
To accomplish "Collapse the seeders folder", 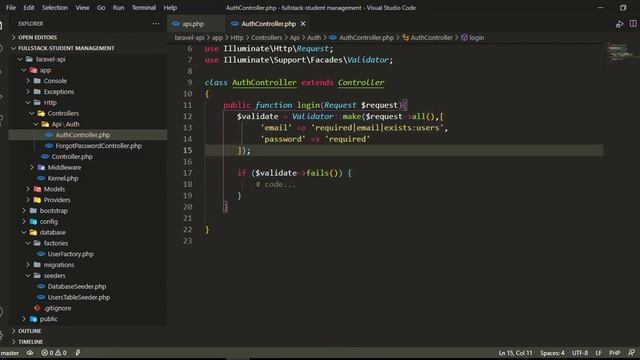I will pos(54,276).
